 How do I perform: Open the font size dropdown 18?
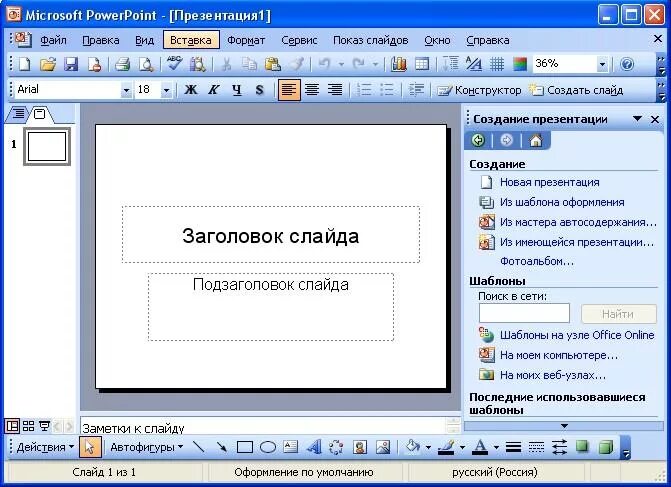point(166,90)
